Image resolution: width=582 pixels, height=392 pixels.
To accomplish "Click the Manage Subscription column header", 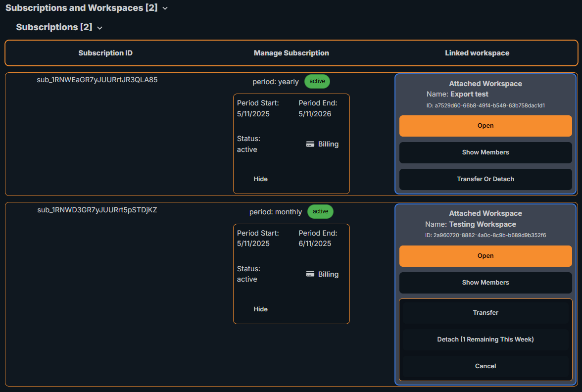I will pos(291,53).
